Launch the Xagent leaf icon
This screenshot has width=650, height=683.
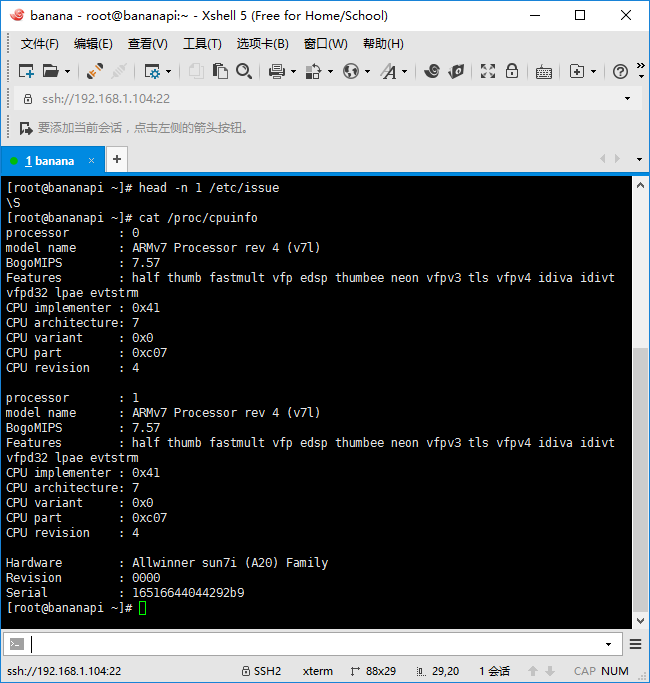tap(456, 71)
